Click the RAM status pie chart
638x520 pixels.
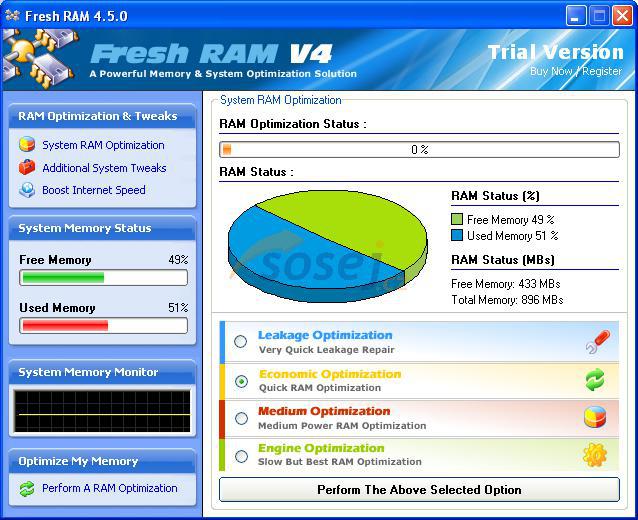(328, 246)
